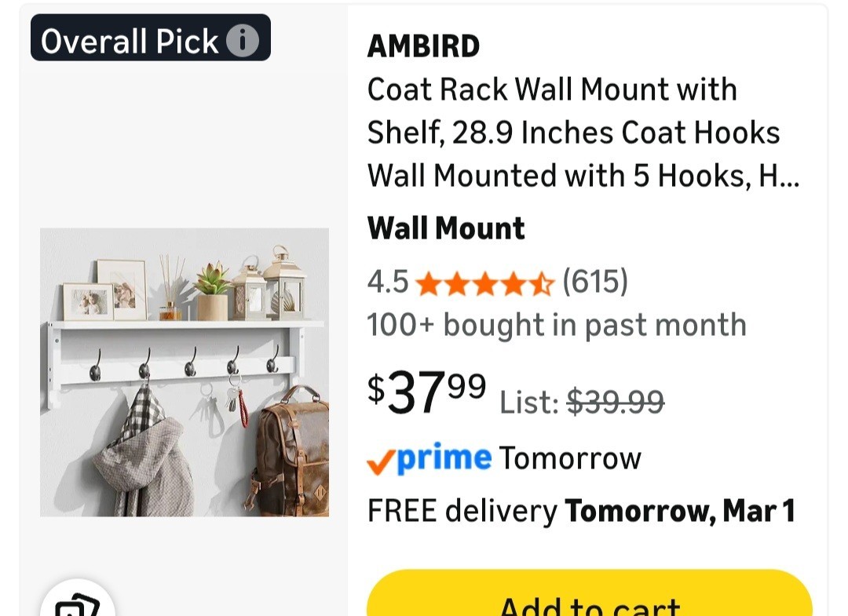Click the info icon beside Overall Pick
Viewport: 848px width, 616px height.
pos(243,40)
